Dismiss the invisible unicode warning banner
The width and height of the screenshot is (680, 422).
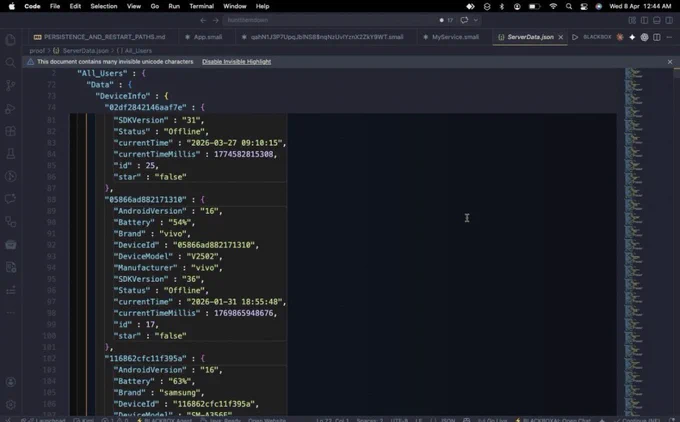tap(670, 62)
